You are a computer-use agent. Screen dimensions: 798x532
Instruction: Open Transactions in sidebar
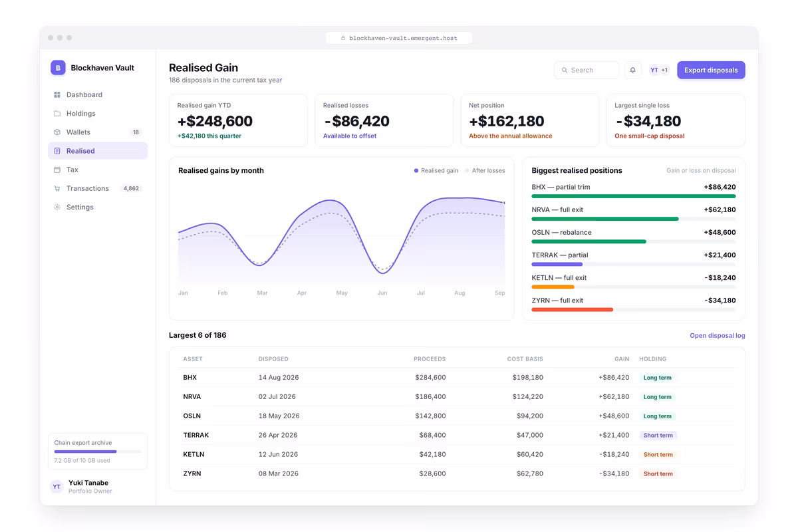tap(98, 188)
